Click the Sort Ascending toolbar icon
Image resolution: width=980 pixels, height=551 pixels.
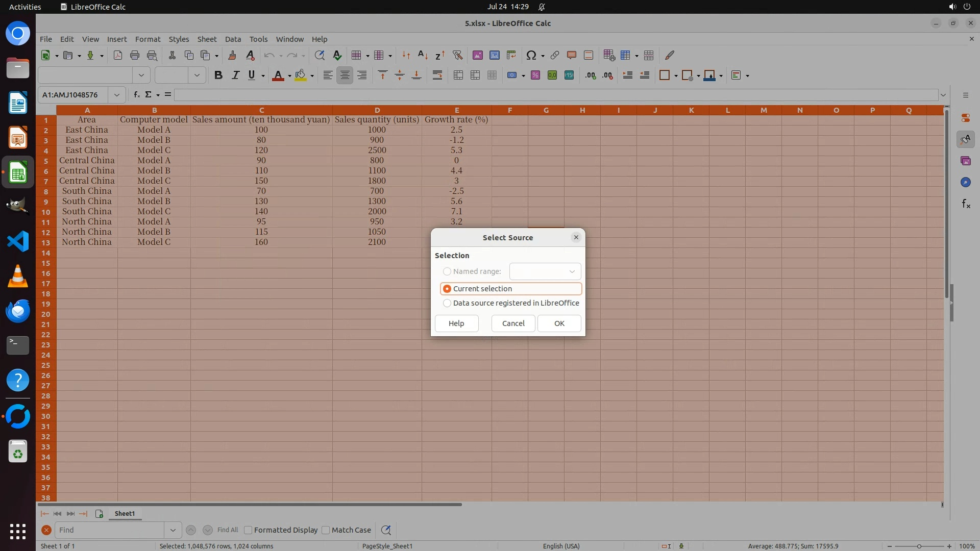tap(423, 55)
